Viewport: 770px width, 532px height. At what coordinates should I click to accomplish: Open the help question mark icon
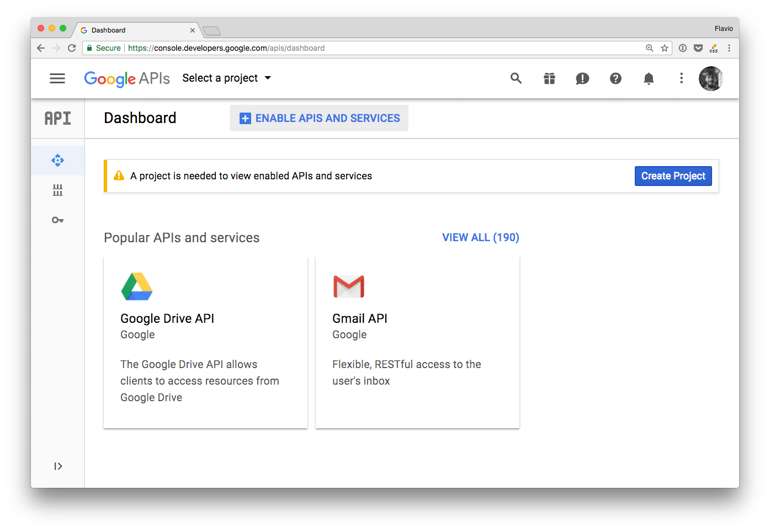point(615,78)
